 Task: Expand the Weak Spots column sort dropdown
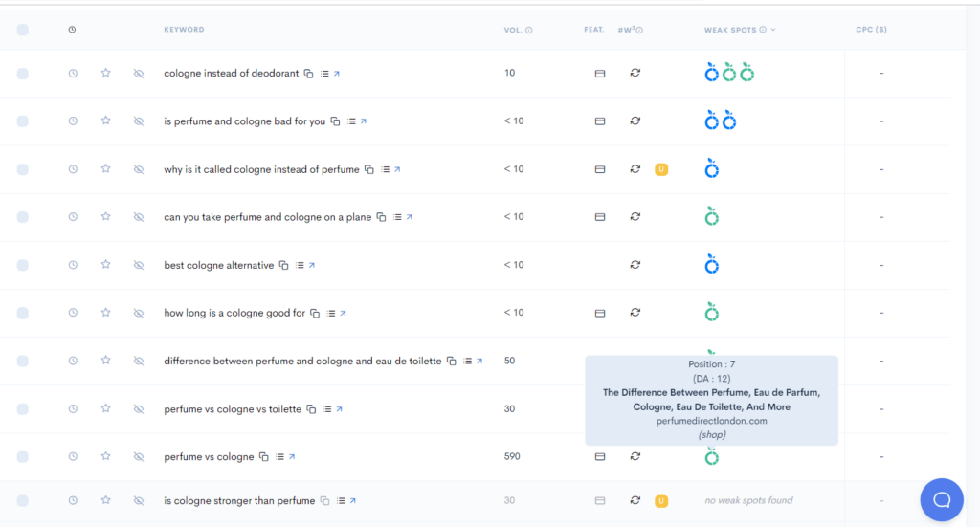click(x=773, y=30)
